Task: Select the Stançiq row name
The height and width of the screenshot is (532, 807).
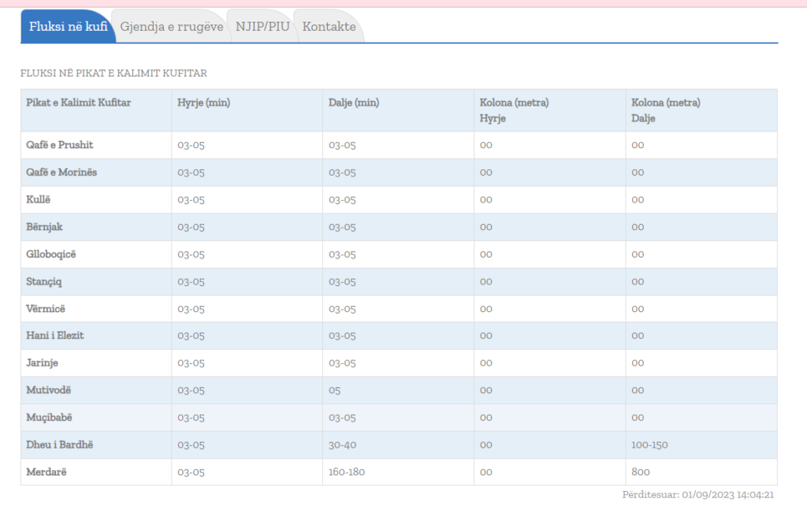Action: click(44, 281)
